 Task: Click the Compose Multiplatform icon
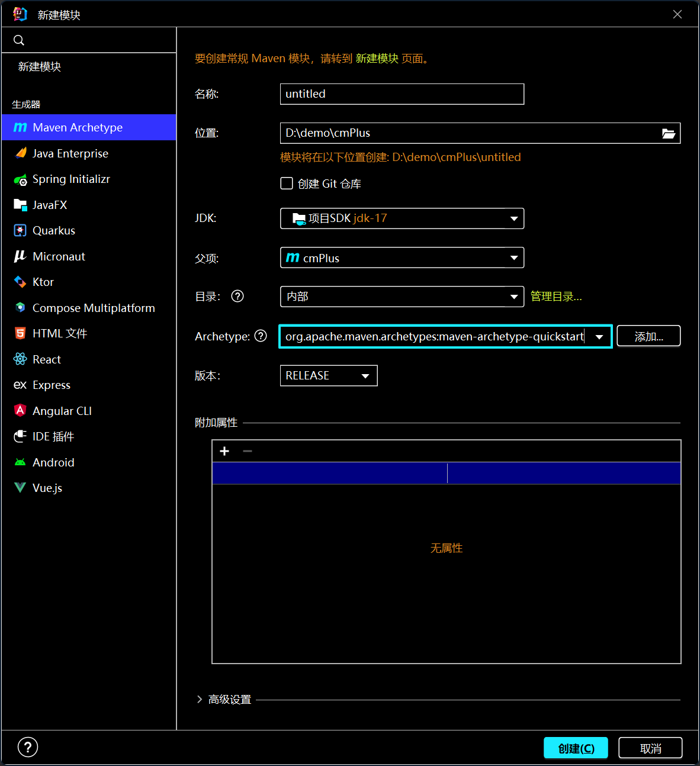click(20, 308)
